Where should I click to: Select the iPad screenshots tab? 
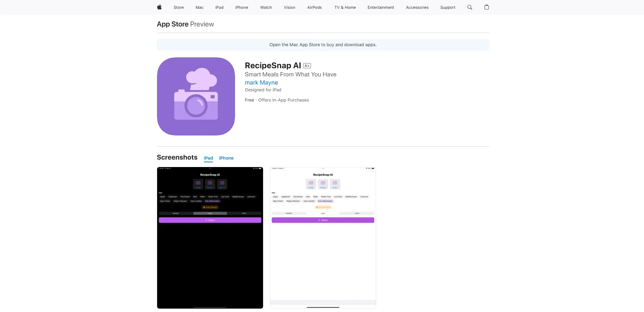tap(208, 158)
